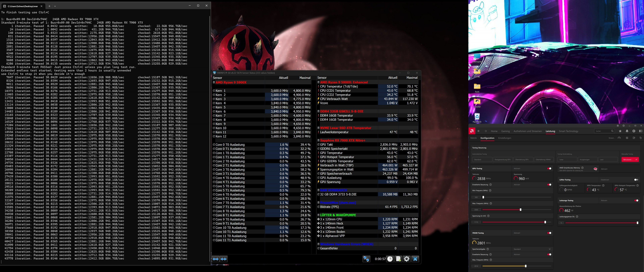Click HWiNFO remote network monitors icon

pyautogui.click(x=366, y=259)
